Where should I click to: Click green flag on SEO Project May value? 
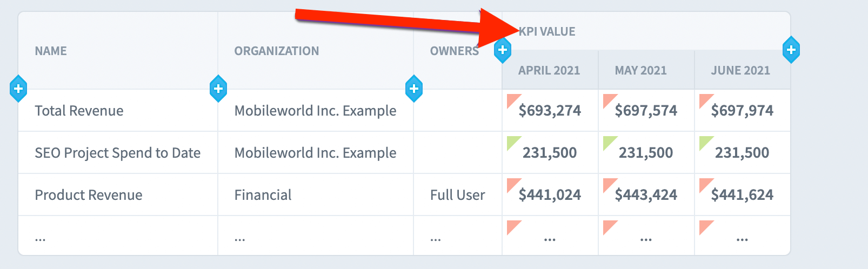point(609,142)
